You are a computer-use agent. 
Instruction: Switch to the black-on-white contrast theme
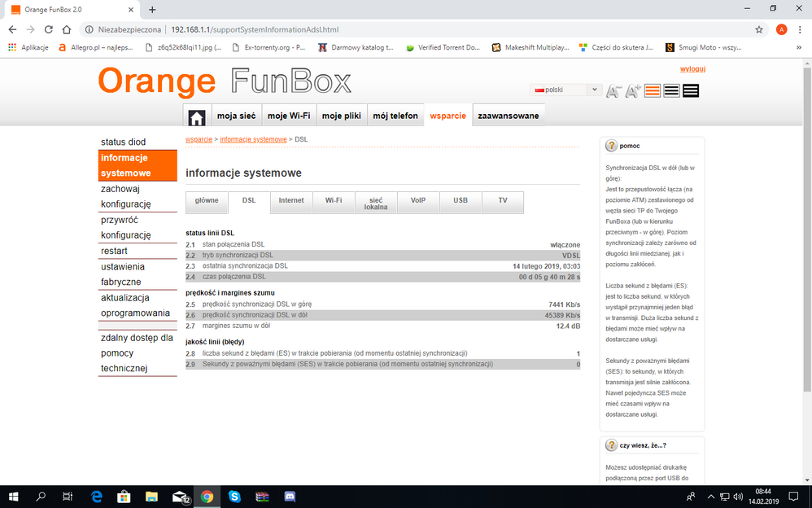coord(671,90)
